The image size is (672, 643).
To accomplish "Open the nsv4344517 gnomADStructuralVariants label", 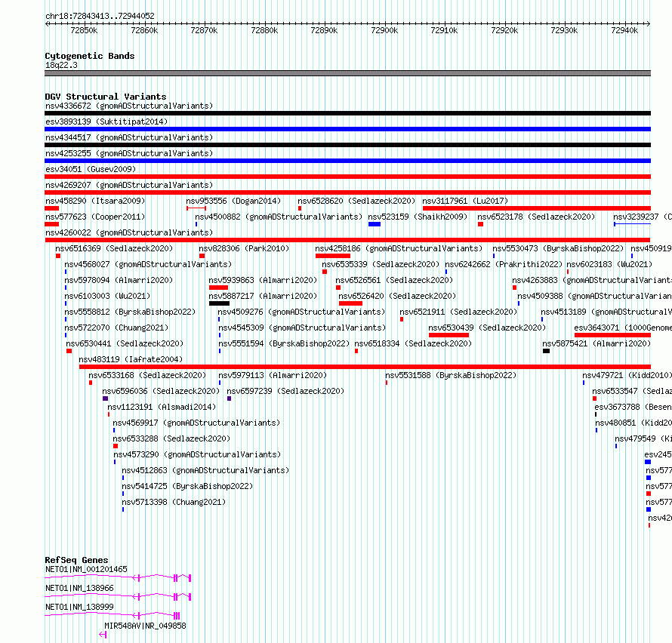I will pyautogui.click(x=129, y=137).
